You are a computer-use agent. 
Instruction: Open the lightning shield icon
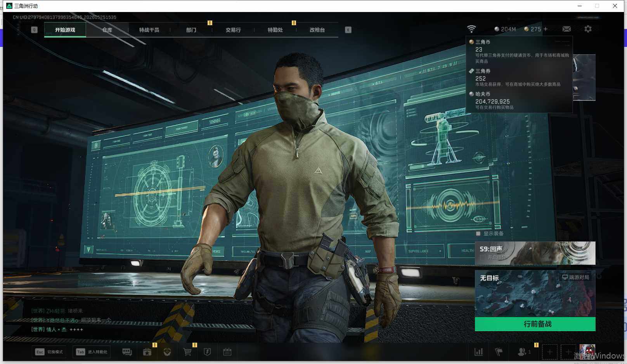[207, 352]
